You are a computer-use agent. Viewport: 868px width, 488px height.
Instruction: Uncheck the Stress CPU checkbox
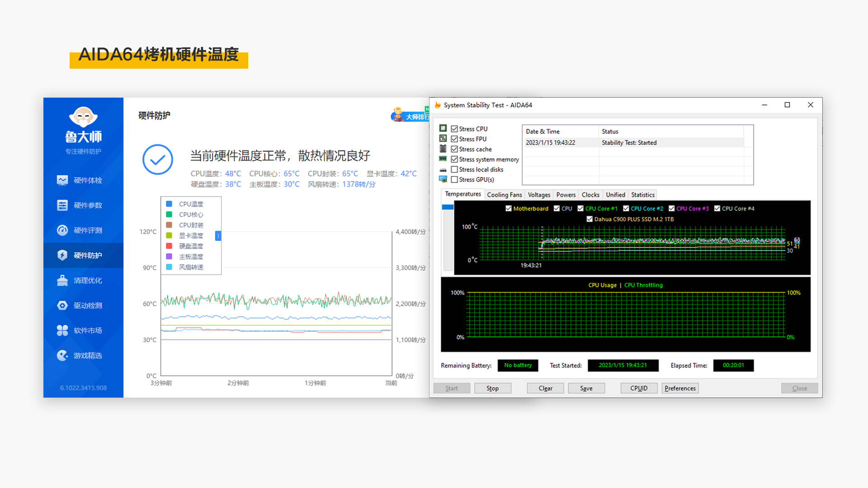(454, 129)
